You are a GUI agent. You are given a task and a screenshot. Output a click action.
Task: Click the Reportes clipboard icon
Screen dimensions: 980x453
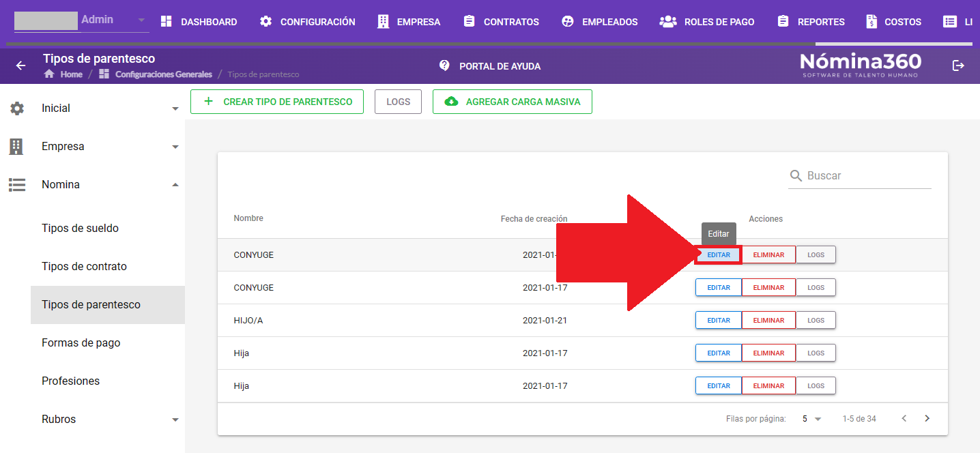coord(783,22)
